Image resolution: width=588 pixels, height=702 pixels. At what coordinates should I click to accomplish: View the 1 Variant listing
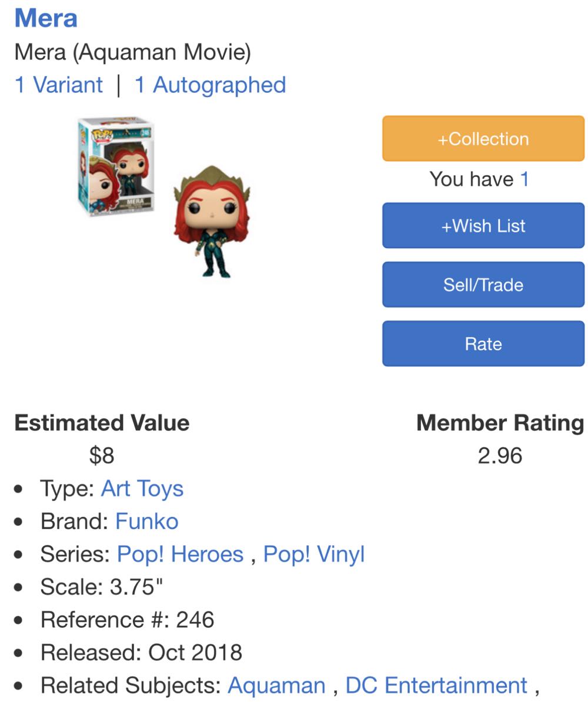tap(58, 84)
